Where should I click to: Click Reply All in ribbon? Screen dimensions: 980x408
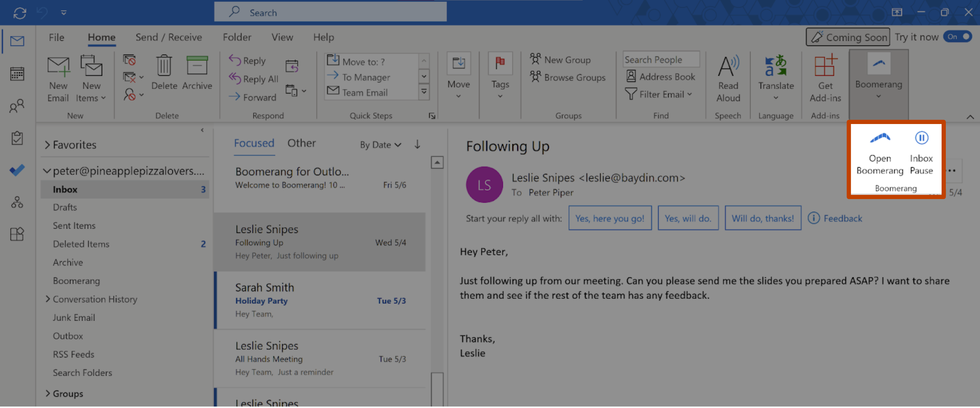(x=254, y=79)
